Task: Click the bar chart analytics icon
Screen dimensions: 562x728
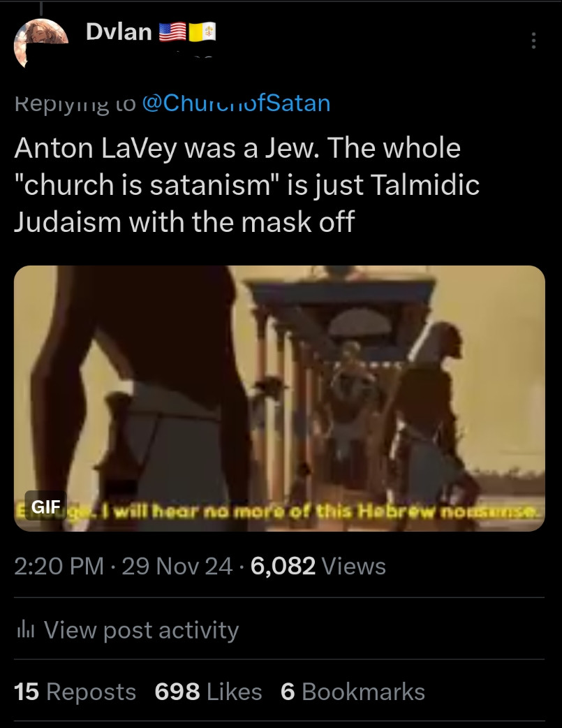Action: pyautogui.click(x=26, y=630)
